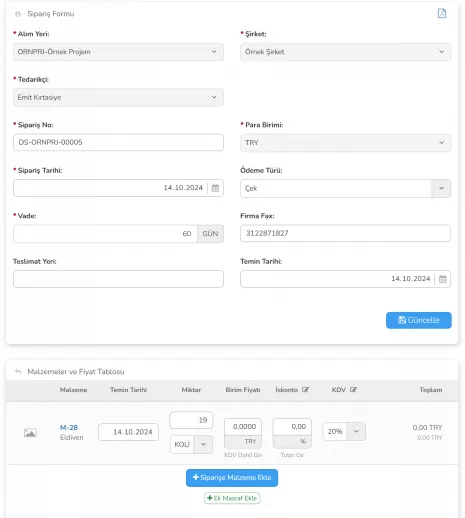Click the İskonto field showing 0,00
Screen dimensions: 465x518
[x=292, y=427]
